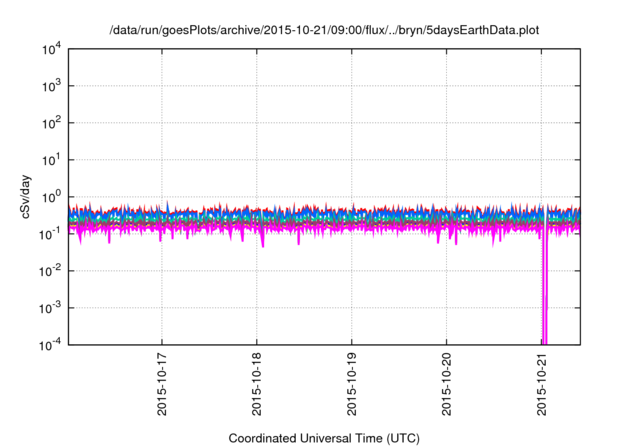The height and width of the screenshot is (448, 640).
Task: Click the y-axis value 10^4
Action: (52, 49)
